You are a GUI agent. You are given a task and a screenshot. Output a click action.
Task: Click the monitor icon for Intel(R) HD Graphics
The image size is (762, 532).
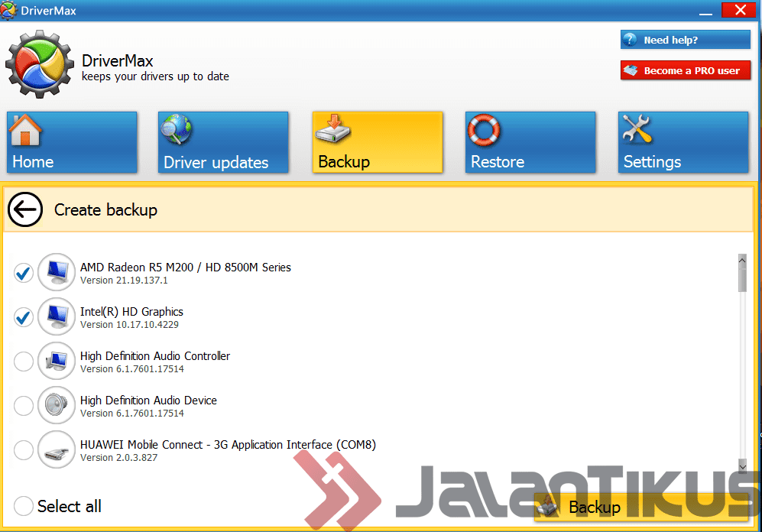click(x=57, y=316)
